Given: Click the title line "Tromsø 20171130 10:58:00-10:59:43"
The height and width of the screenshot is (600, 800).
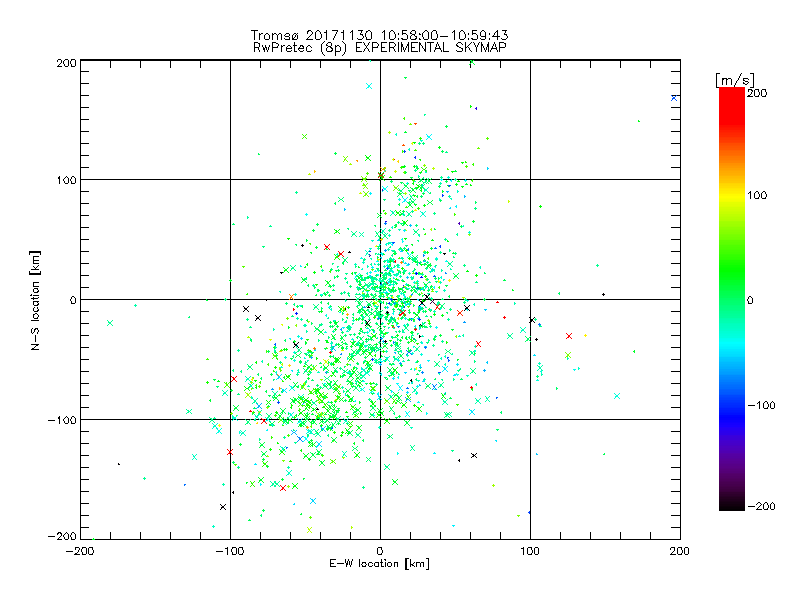Looking at the screenshot, I should pyautogui.click(x=379, y=35).
